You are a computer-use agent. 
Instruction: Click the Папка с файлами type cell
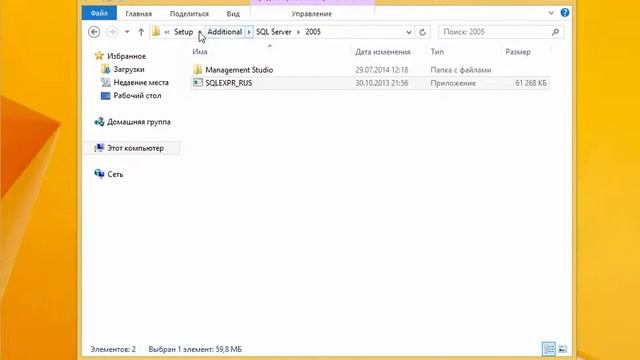(461, 70)
